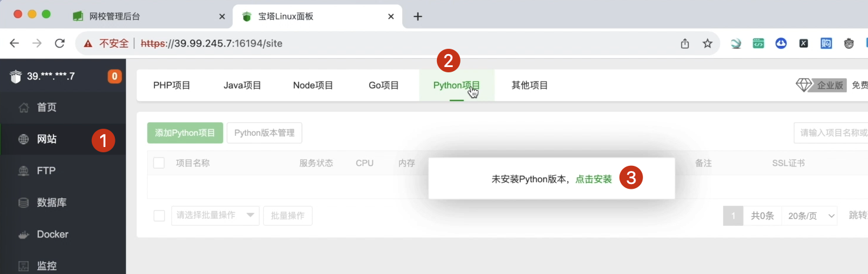Click the tampermonkey-style gray extension icon
The image size is (868, 274).
[x=849, y=44]
